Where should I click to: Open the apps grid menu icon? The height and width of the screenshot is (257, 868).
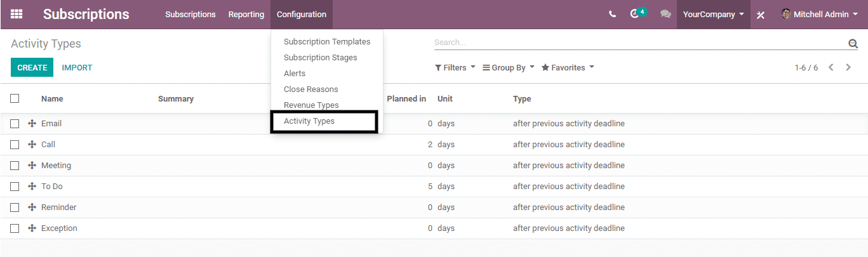pos(17,14)
